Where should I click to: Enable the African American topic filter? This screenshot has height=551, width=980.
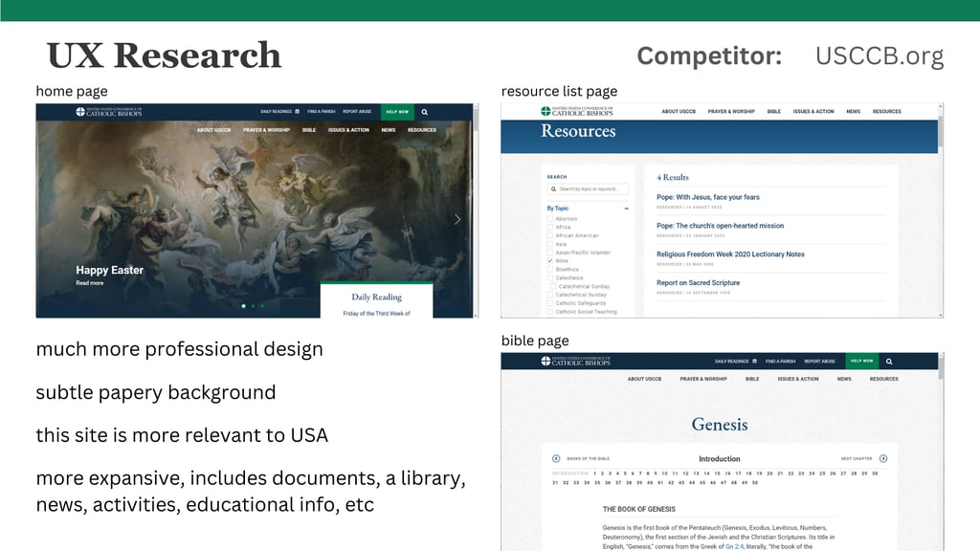pos(550,235)
